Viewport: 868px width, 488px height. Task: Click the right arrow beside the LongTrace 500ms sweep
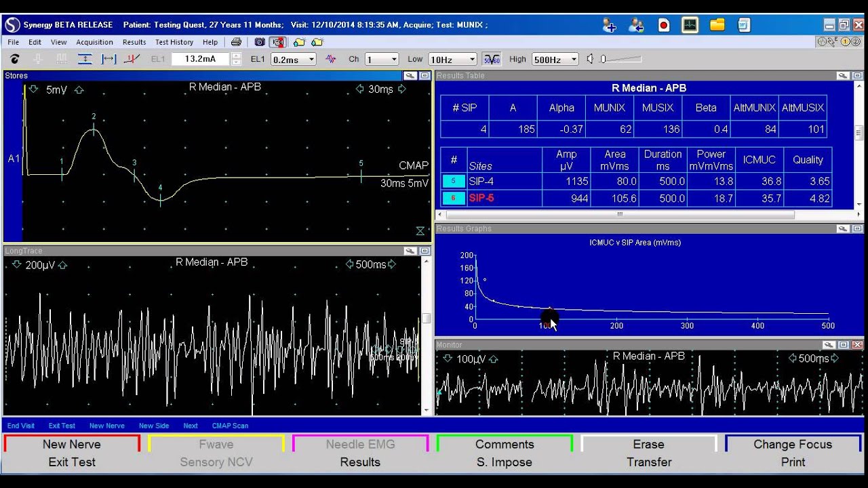pyautogui.click(x=392, y=264)
